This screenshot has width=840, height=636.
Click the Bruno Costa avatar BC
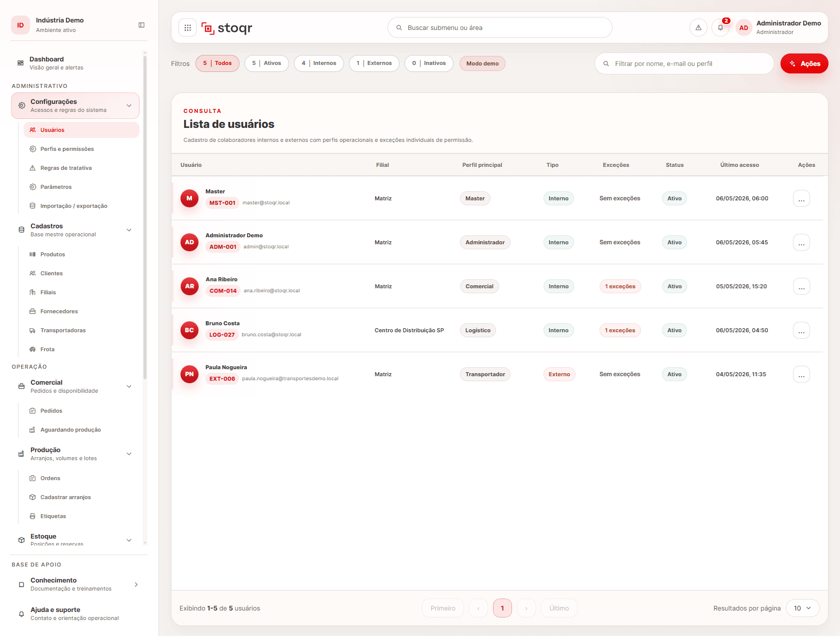(189, 330)
